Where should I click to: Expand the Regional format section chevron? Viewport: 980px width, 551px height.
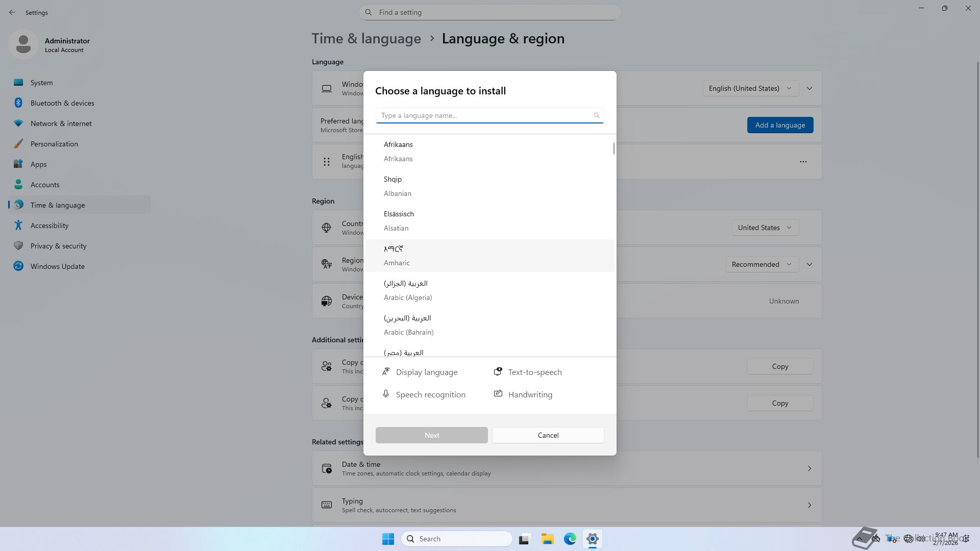(809, 264)
